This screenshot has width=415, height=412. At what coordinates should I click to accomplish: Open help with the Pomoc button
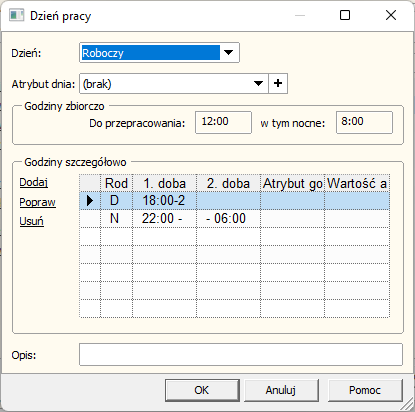[x=365, y=390]
